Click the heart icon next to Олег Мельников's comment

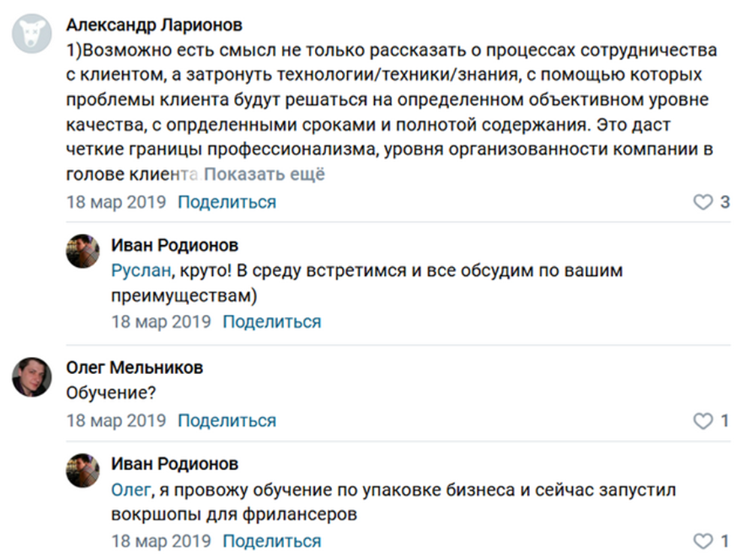[703, 421]
